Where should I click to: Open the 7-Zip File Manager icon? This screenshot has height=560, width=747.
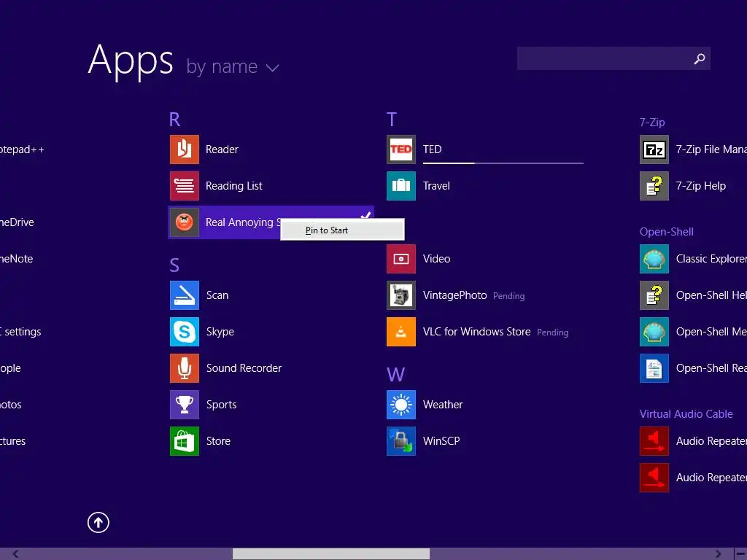tap(654, 149)
